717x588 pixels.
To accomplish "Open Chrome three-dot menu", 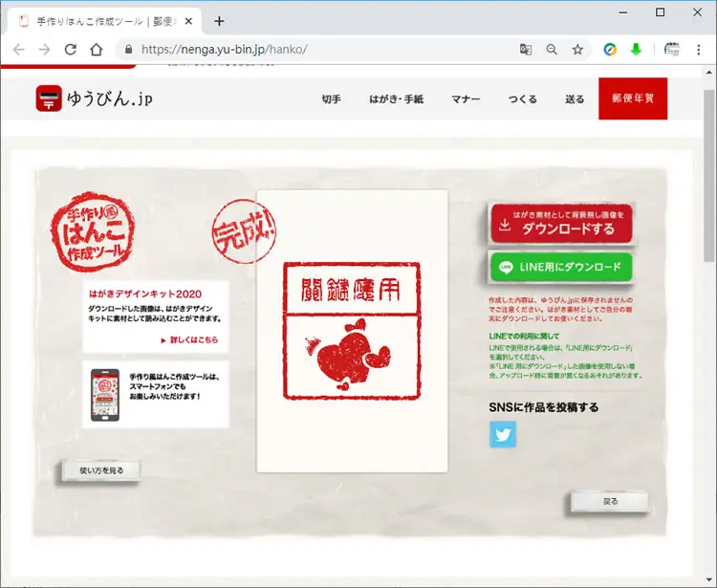I will [698, 50].
